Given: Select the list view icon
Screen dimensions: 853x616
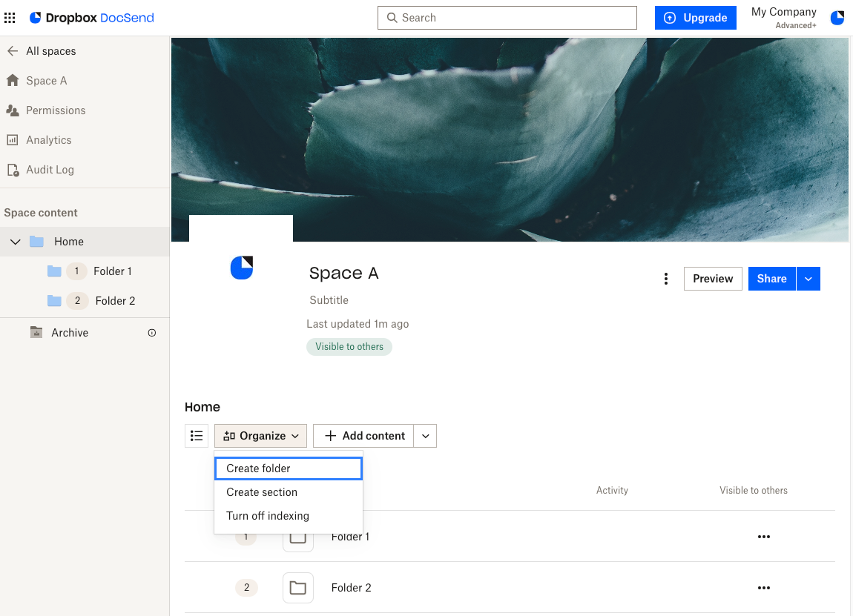Looking at the screenshot, I should point(196,435).
